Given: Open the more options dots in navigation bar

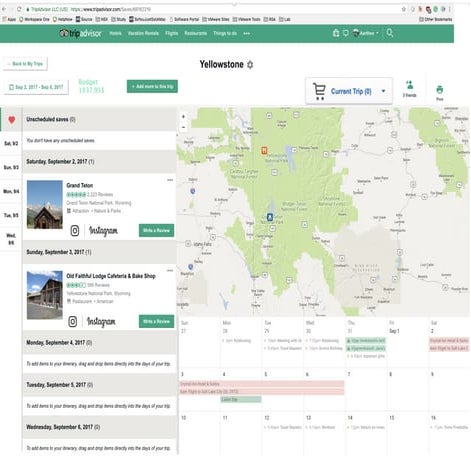Looking at the screenshot, I should click(247, 33).
